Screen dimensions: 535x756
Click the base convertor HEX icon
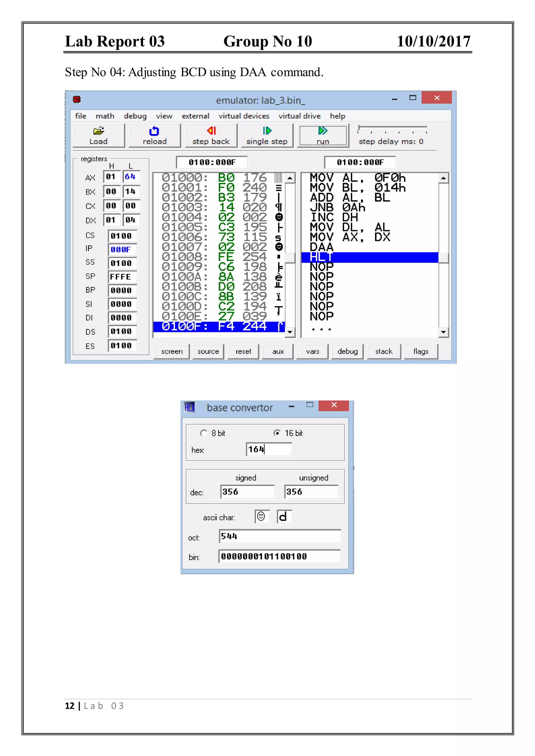click(189, 407)
